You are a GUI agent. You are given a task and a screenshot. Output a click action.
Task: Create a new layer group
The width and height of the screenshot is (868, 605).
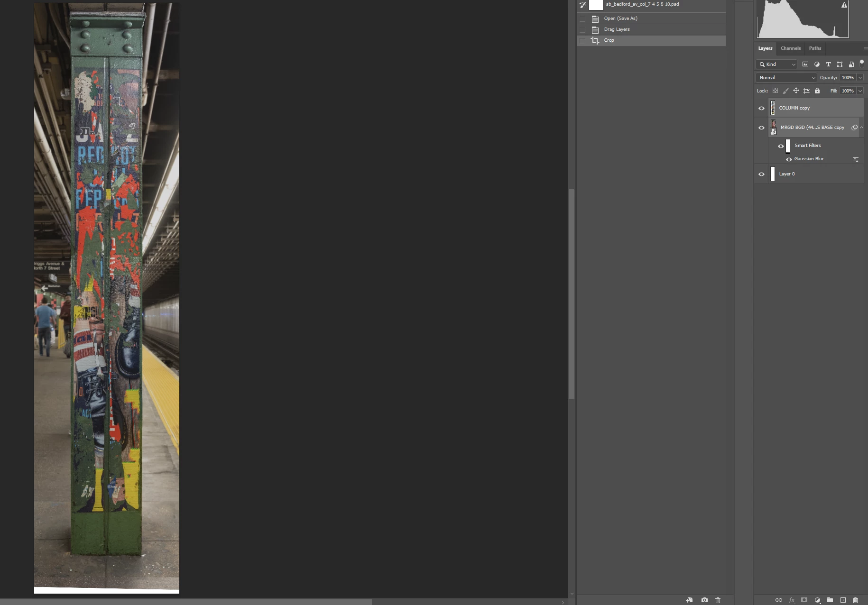[x=830, y=600]
